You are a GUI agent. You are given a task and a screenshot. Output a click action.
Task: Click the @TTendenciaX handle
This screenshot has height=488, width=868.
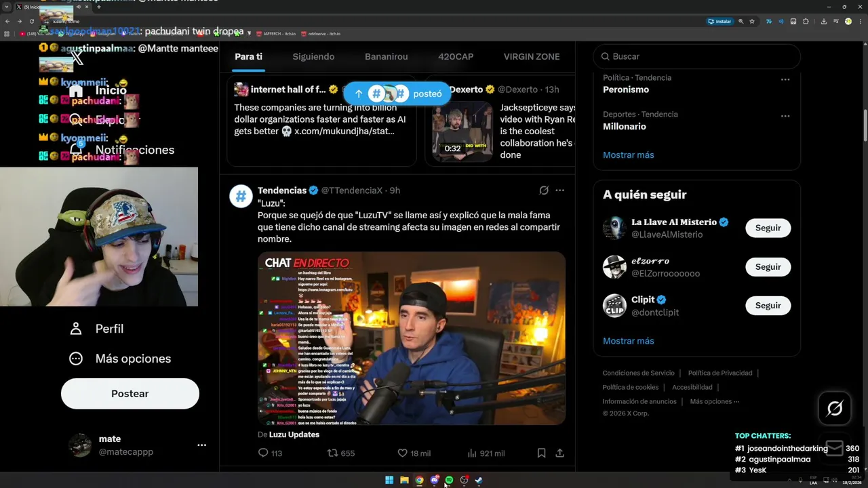pos(352,190)
